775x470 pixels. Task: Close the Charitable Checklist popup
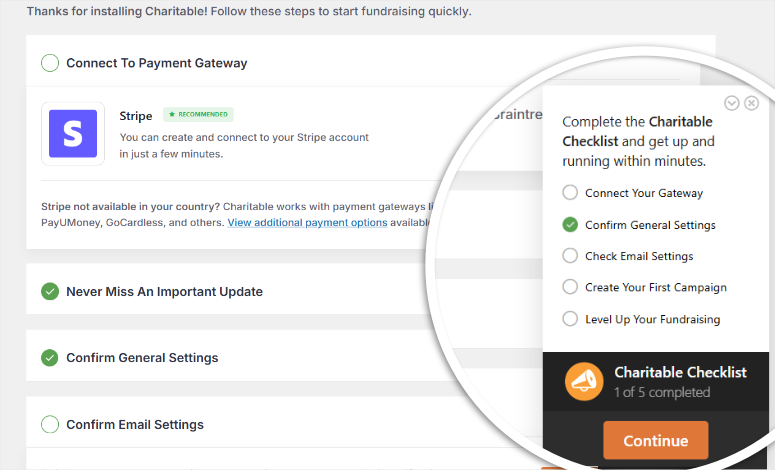pyautogui.click(x=752, y=103)
